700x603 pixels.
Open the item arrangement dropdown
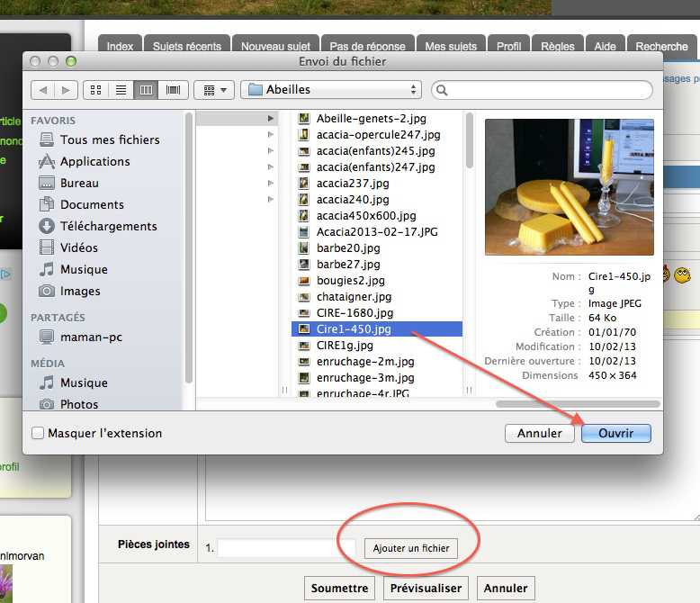214,90
